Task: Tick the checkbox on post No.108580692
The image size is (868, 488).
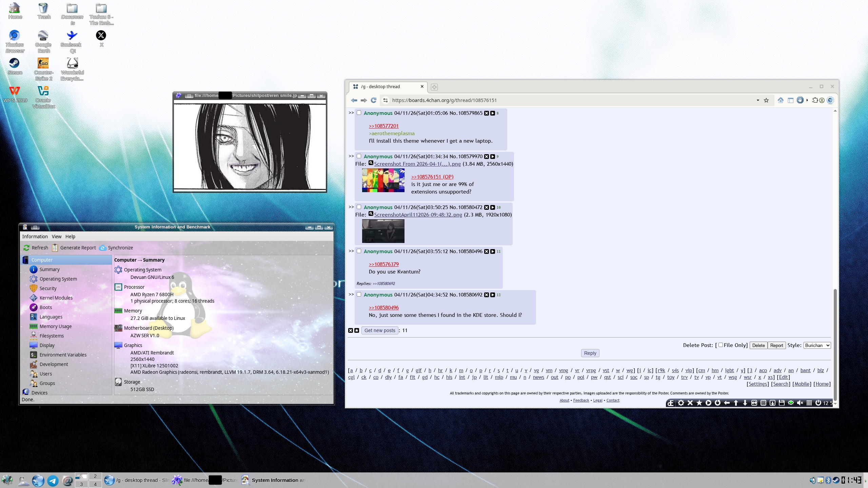Action: click(359, 294)
